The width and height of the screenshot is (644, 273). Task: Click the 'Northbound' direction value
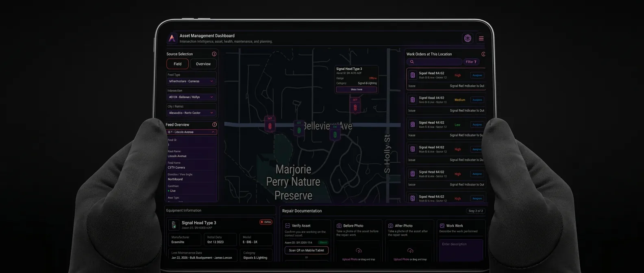pos(175,179)
